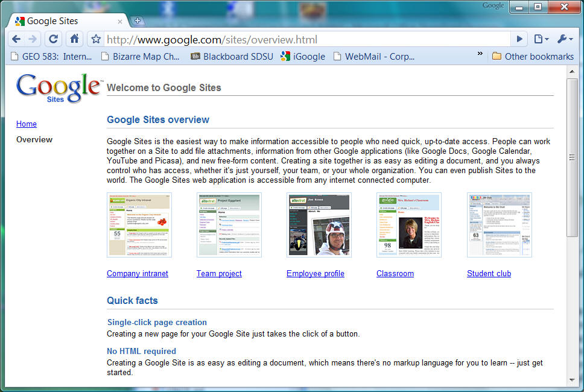
Task: Click Welcome to Google Sites title
Action: point(164,88)
